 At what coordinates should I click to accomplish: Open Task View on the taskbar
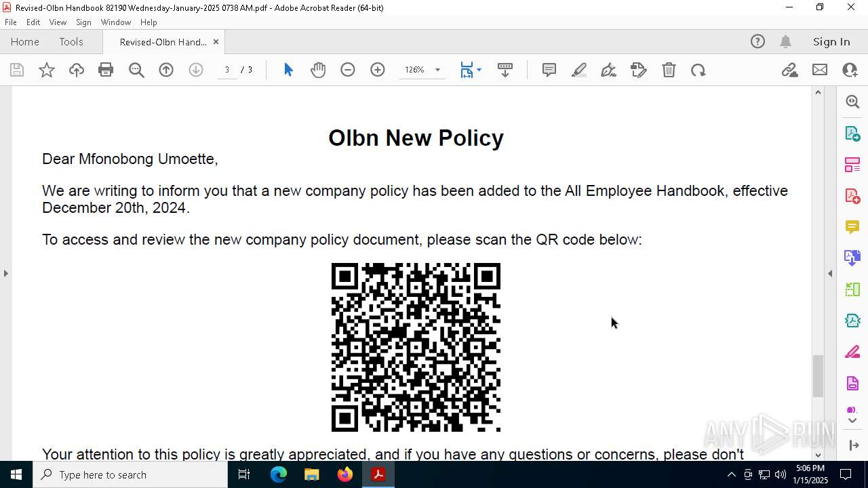coord(244,474)
